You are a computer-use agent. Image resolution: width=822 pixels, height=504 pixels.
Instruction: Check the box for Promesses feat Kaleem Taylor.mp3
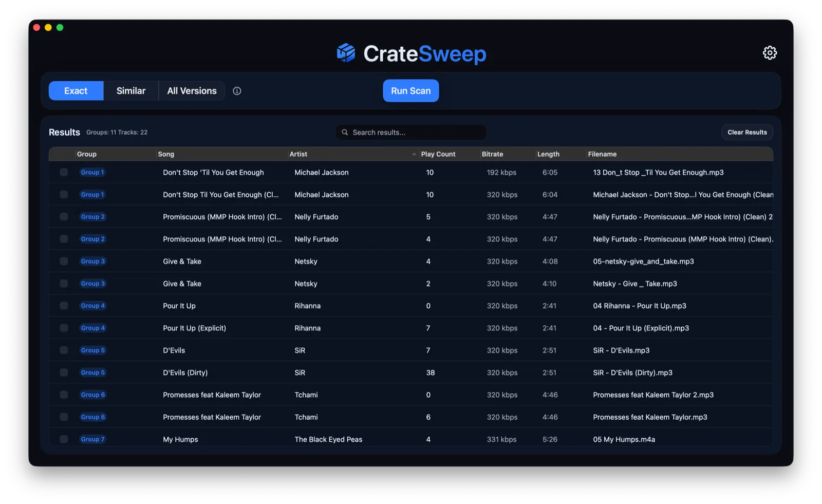pyautogui.click(x=64, y=417)
